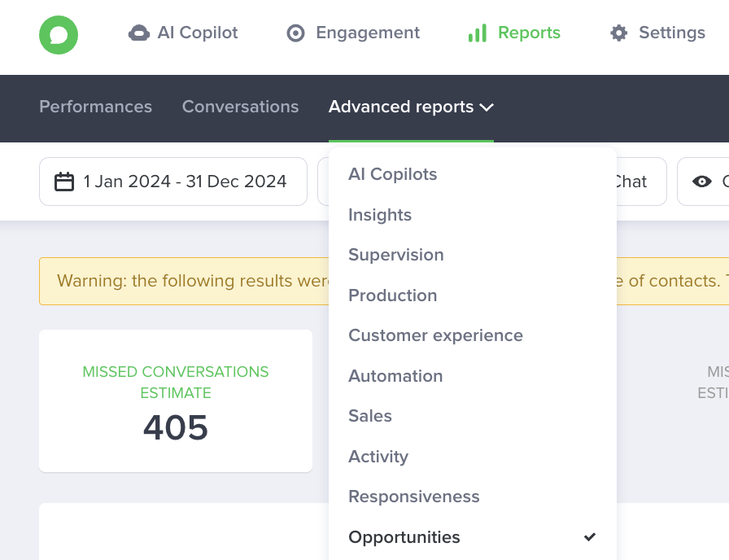The height and width of the screenshot is (560, 729).
Task: Click the Missed Conversations Estimate label
Action: coord(176,383)
